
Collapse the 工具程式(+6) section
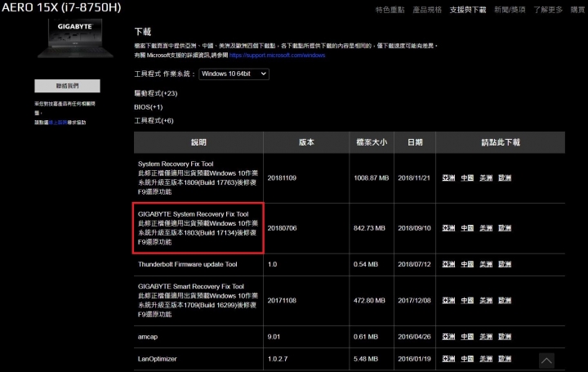tap(154, 121)
